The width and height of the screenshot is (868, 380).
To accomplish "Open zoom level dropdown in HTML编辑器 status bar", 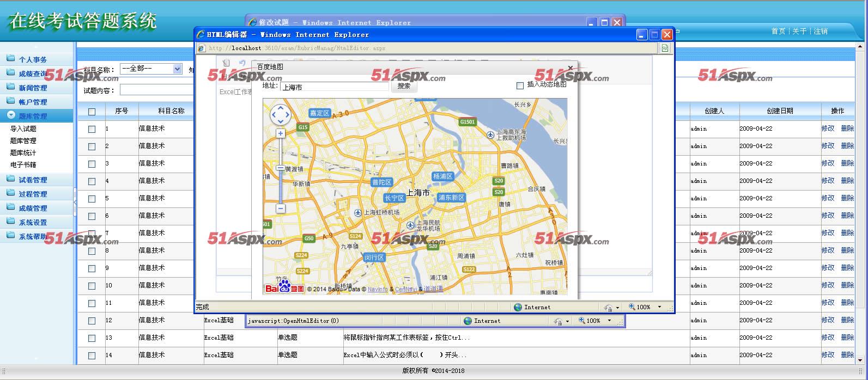I will [659, 307].
